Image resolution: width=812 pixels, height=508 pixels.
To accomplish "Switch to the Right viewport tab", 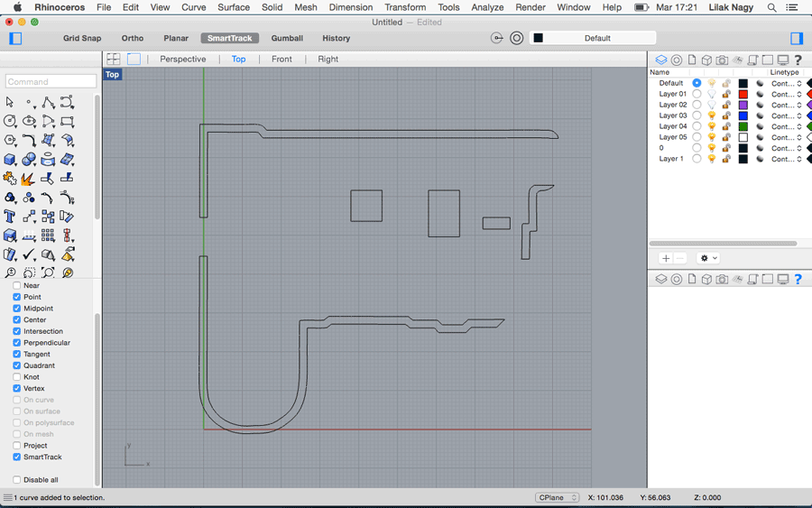I will [x=328, y=59].
